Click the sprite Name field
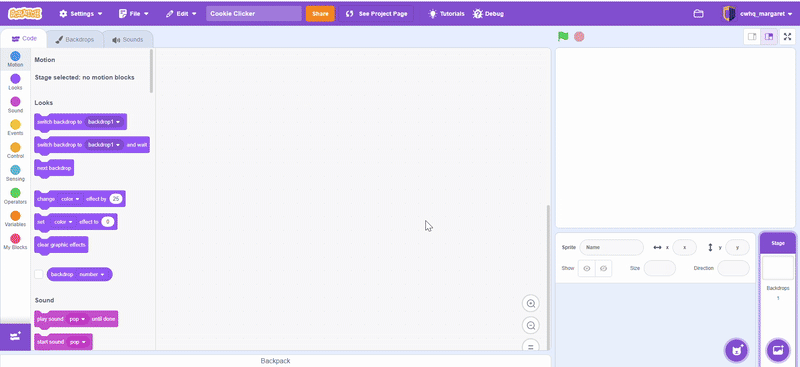The image size is (800, 367). 611,247
